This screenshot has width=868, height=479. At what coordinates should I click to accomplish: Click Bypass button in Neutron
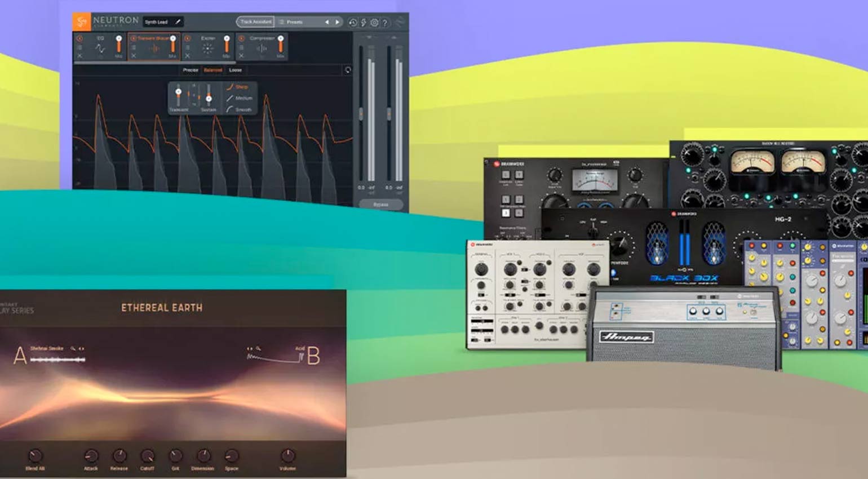[381, 205]
